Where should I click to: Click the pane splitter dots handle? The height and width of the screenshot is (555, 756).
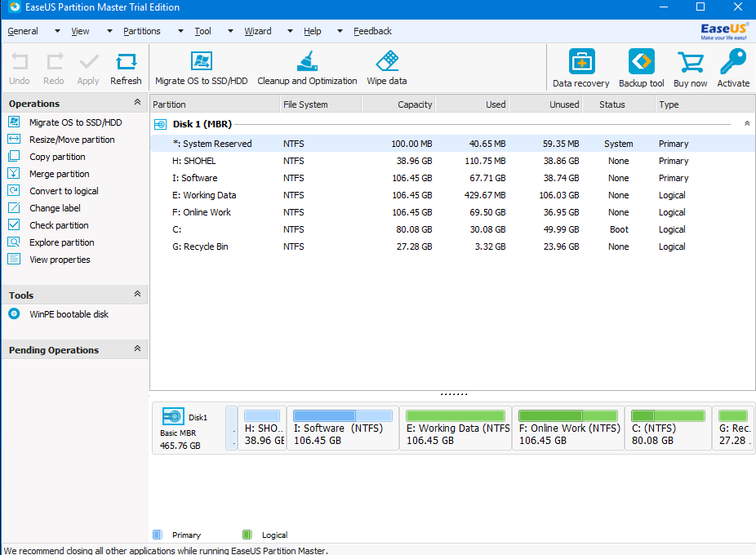453,394
